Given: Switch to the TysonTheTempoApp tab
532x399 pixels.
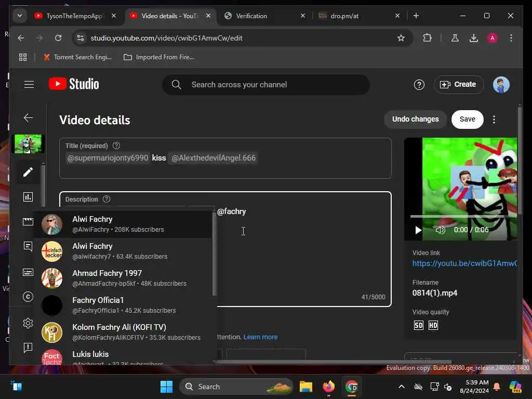Looking at the screenshot, I should click(x=75, y=16).
